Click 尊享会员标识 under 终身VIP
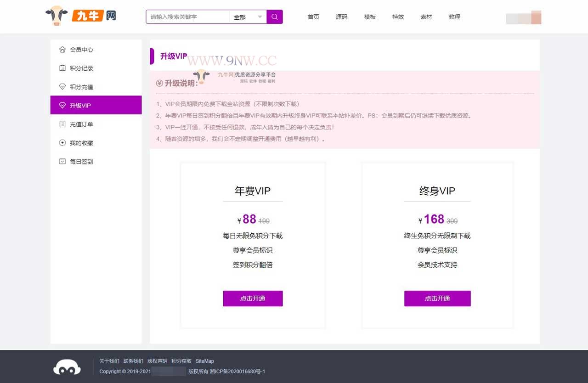The image size is (588, 383). pos(437,250)
